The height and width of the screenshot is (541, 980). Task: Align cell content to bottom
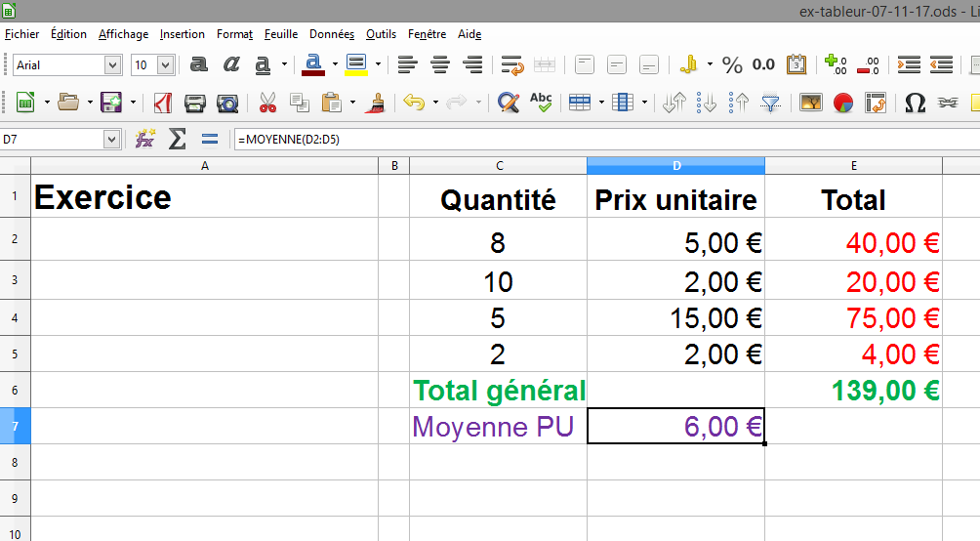tap(649, 64)
